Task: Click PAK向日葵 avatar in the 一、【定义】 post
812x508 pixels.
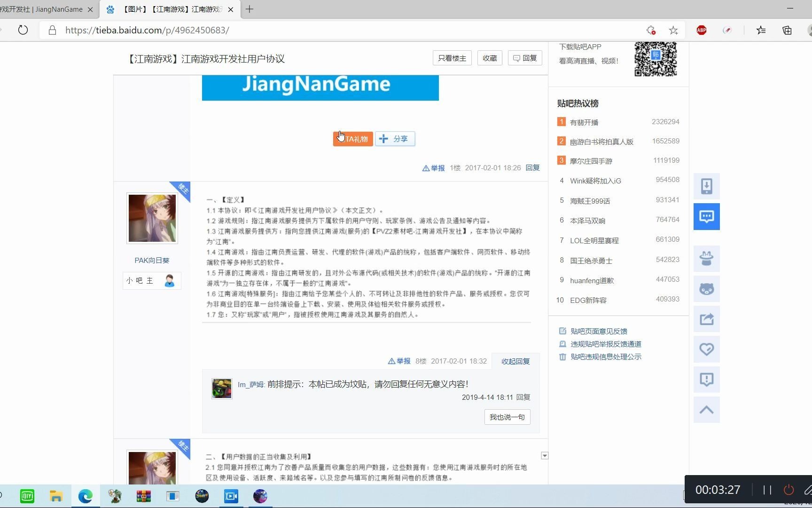Action: 152,218
